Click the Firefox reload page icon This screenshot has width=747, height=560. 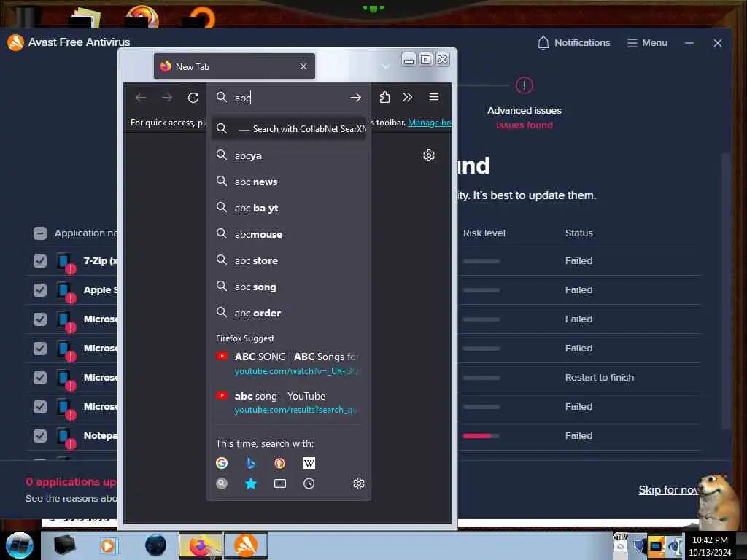[x=193, y=98]
